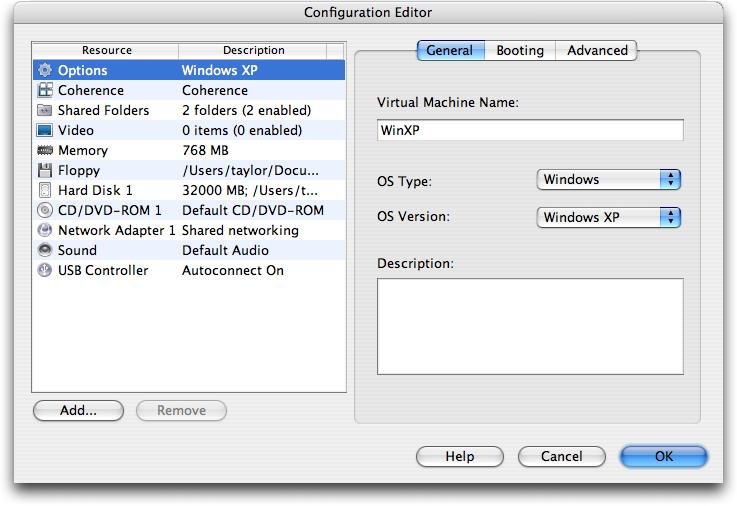Select the Network Adapter 1 label

pyautogui.click(x=117, y=230)
